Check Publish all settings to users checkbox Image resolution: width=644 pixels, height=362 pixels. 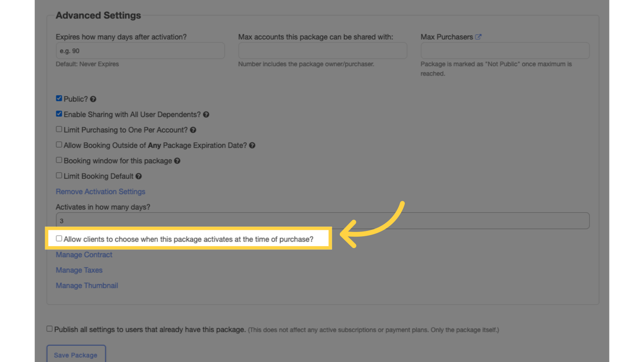[50, 329]
